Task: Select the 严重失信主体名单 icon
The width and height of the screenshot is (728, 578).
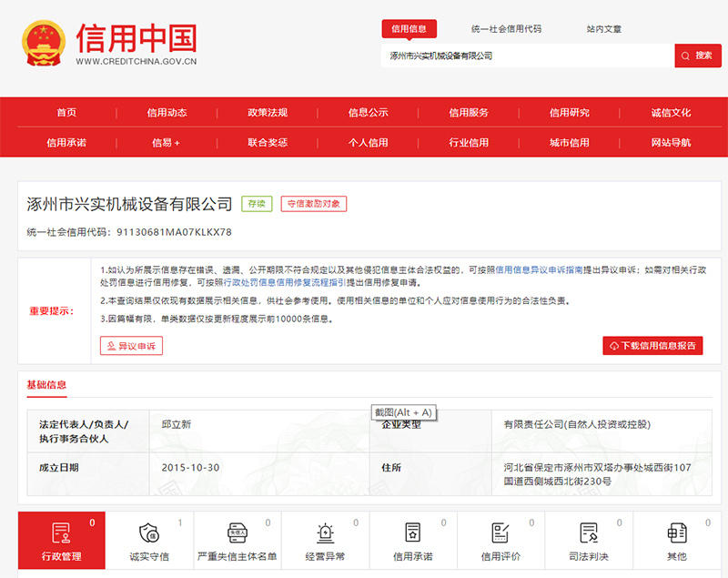Action: point(237,533)
